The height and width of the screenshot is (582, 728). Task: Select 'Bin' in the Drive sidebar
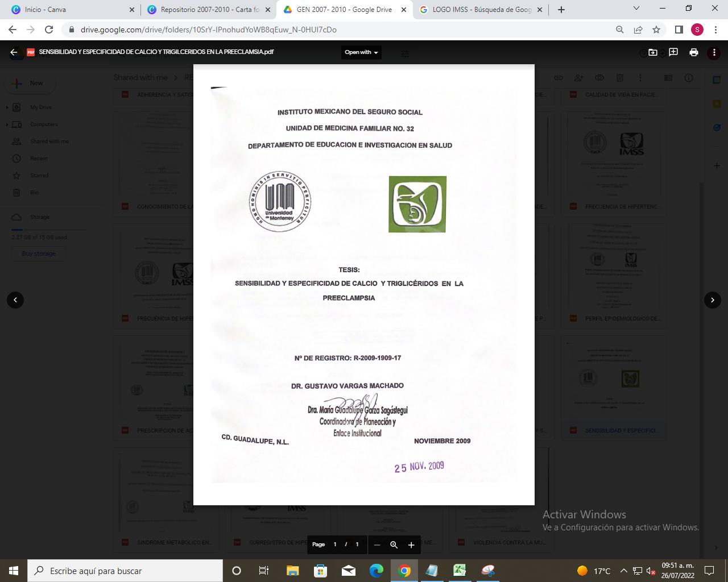click(34, 192)
